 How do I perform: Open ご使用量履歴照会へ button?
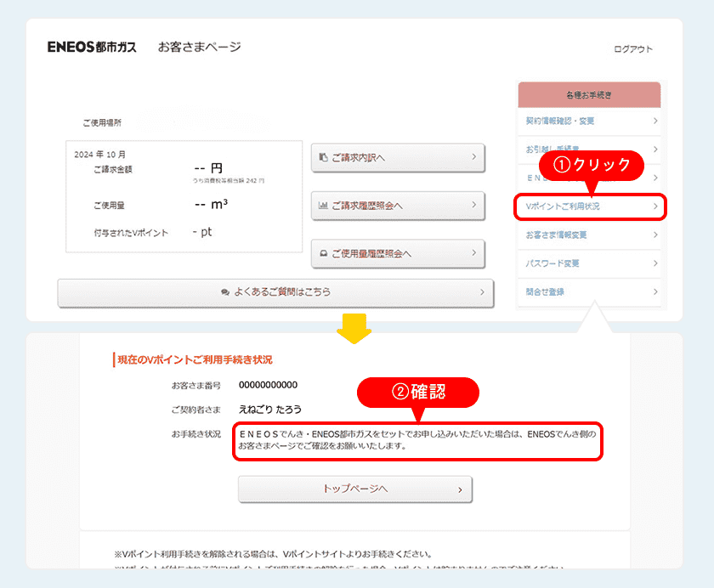(x=398, y=253)
